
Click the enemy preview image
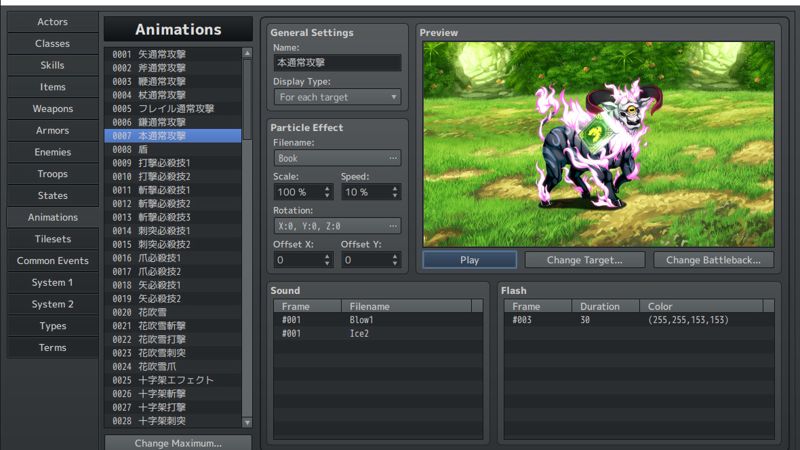tap(597, 145)
